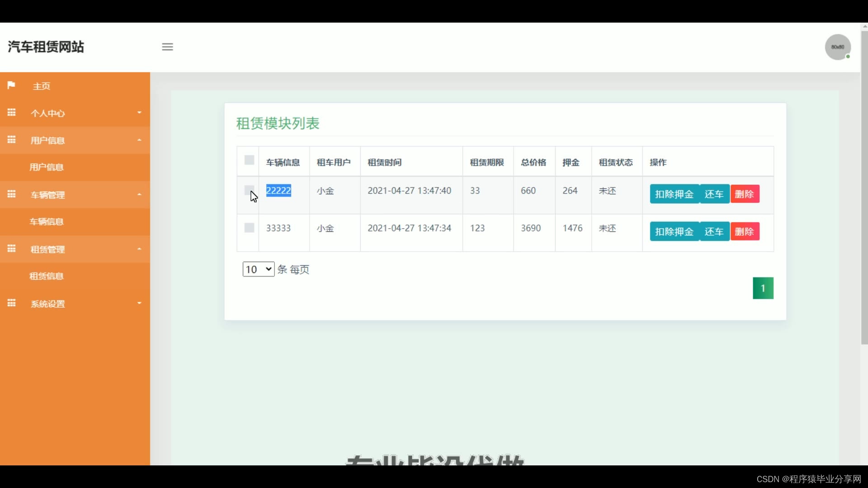Open the rows-per-page dropdown showing 10
This screenshot has width=868, height=488.
[x=258, y=269]
